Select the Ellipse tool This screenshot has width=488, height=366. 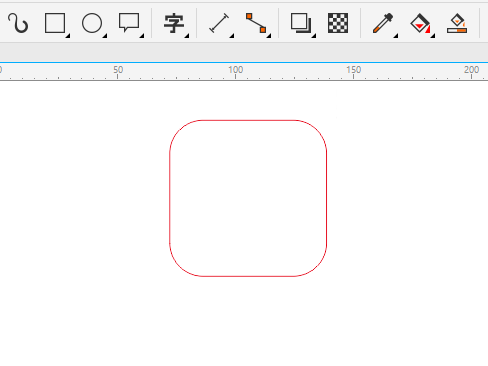point(92,23)
